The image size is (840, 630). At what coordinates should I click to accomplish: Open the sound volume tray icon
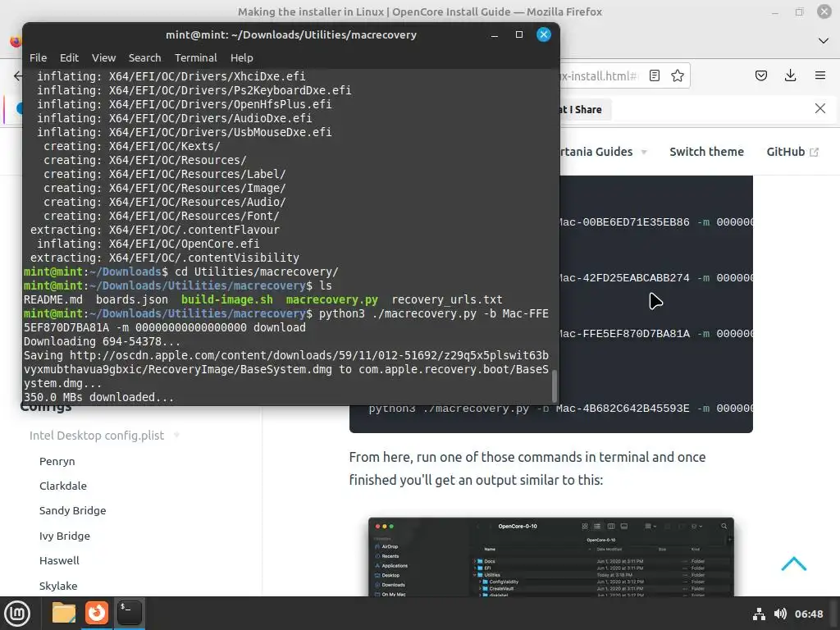[780, 614]
